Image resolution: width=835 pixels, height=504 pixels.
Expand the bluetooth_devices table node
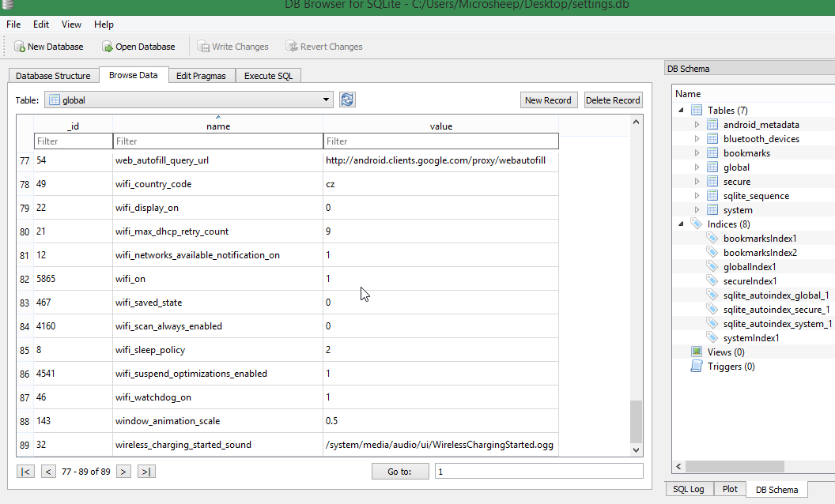click(697, 139)
